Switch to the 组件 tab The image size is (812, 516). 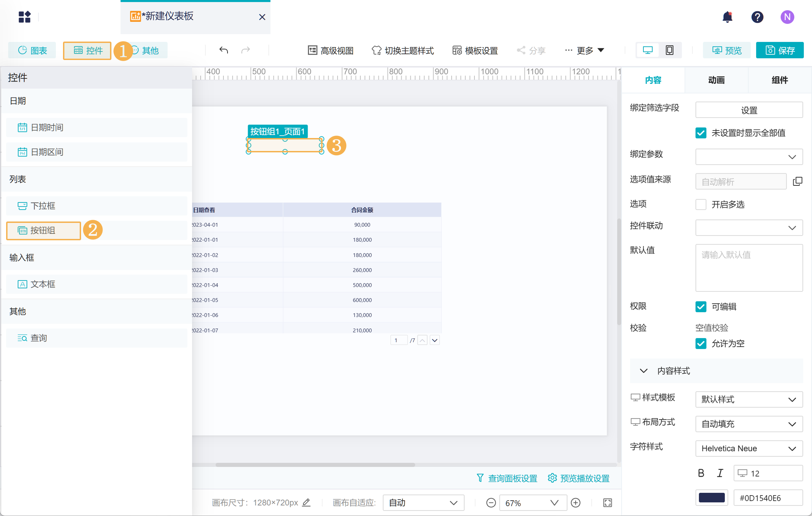click(780, 80)
